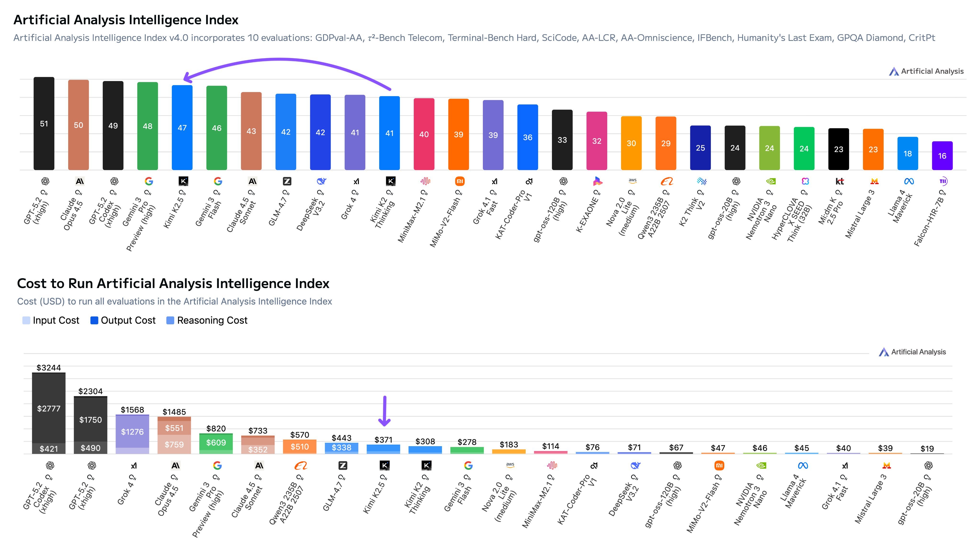Click the Output Cost dark blue legend swatch

point(94,321)
